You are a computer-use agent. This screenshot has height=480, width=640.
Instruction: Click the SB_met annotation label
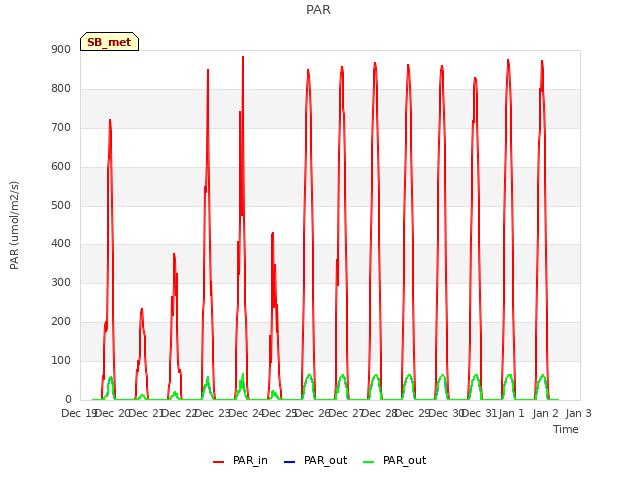109,42
